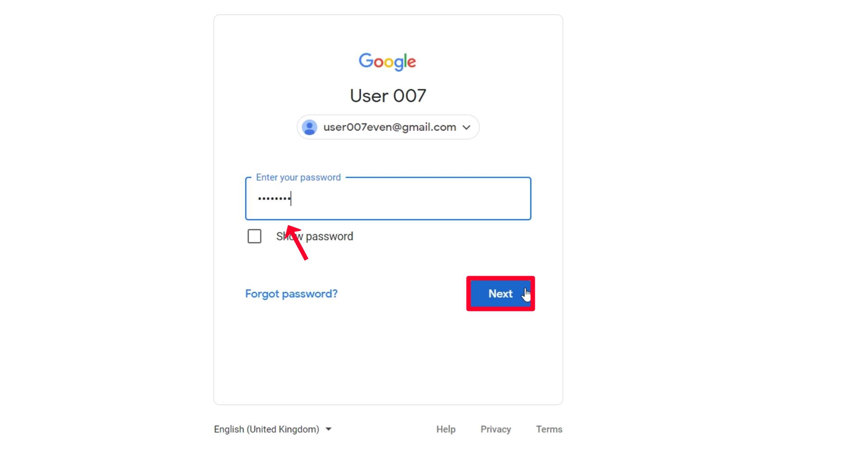Click the masked password dots
Image resolution: width=868 pixels, height=461 pixels.
coord(274,199)
